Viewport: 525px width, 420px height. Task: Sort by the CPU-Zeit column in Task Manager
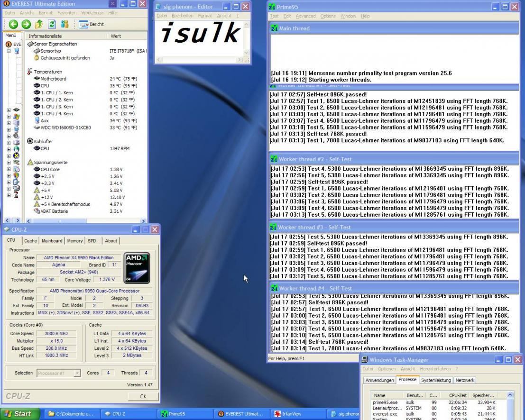click(453, 395)
